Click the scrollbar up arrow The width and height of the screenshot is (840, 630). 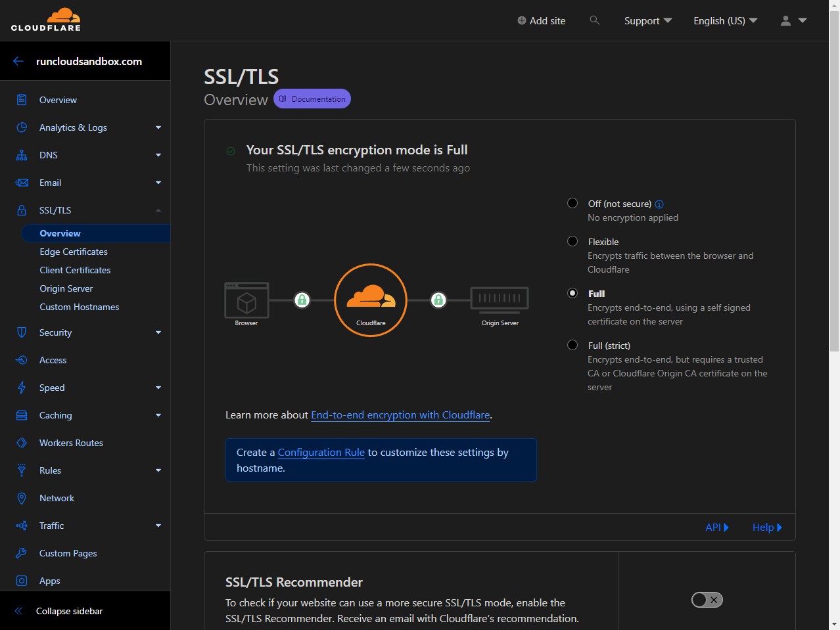(834, 5)
